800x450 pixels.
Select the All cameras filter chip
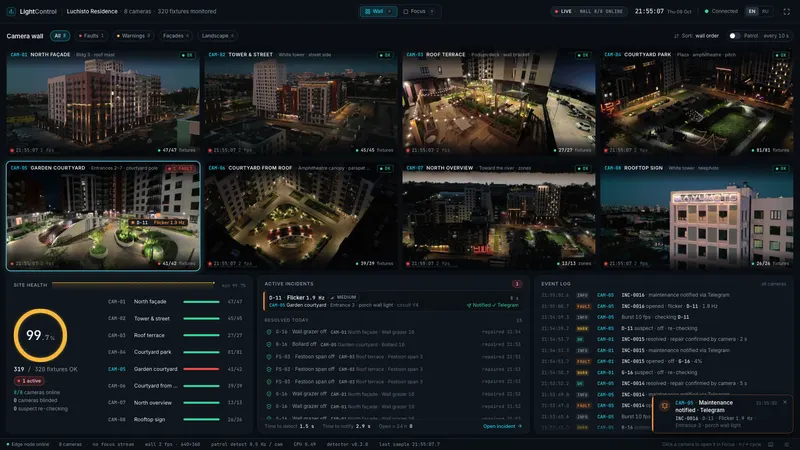tap(60, 36)
